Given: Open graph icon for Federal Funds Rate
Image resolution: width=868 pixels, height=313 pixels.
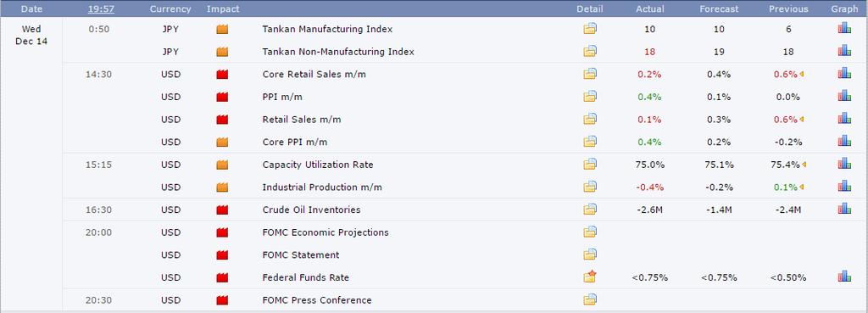Looking at the screenshot, I should 843,277.
